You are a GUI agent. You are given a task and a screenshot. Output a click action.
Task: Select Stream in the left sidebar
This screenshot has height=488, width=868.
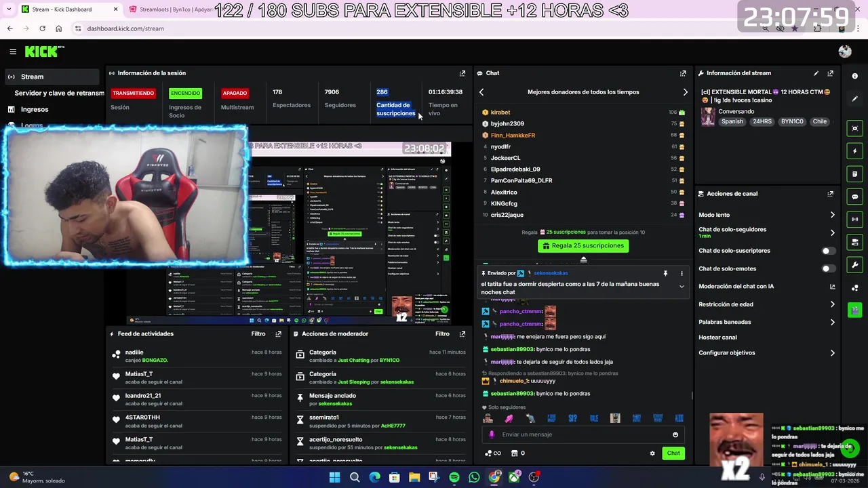pos(52,77)
